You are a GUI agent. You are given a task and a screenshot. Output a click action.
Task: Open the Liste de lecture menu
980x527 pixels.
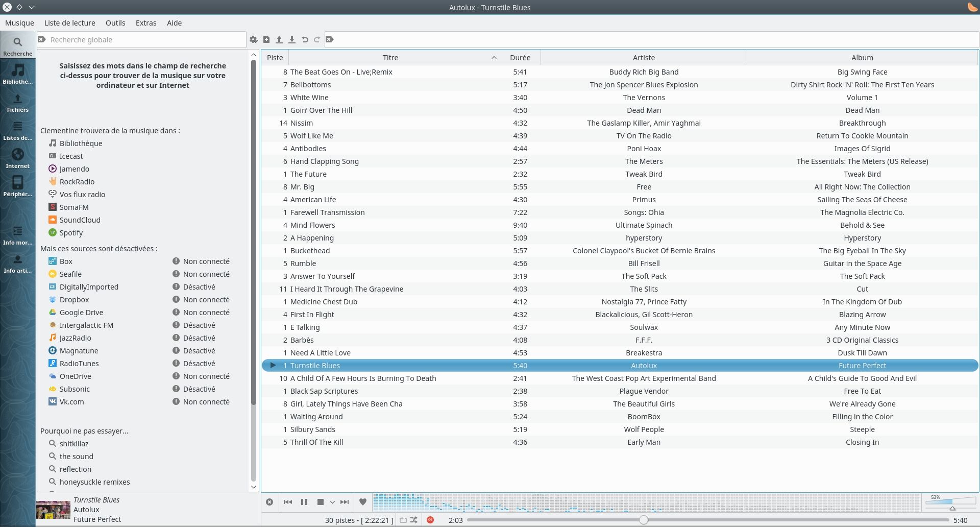click(x=69, y=23)
